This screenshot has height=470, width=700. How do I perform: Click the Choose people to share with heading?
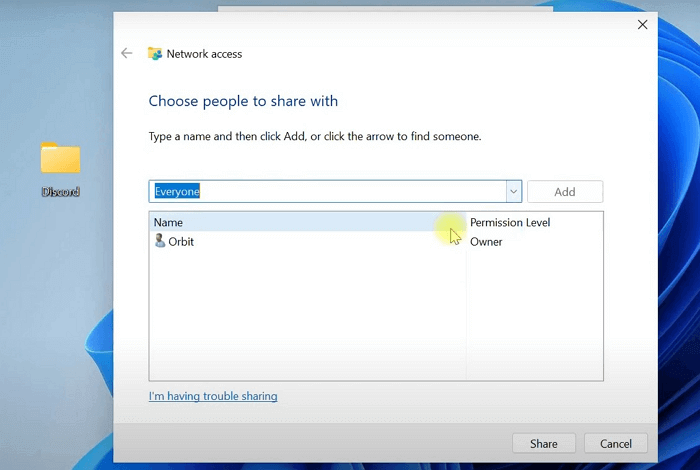243,101
